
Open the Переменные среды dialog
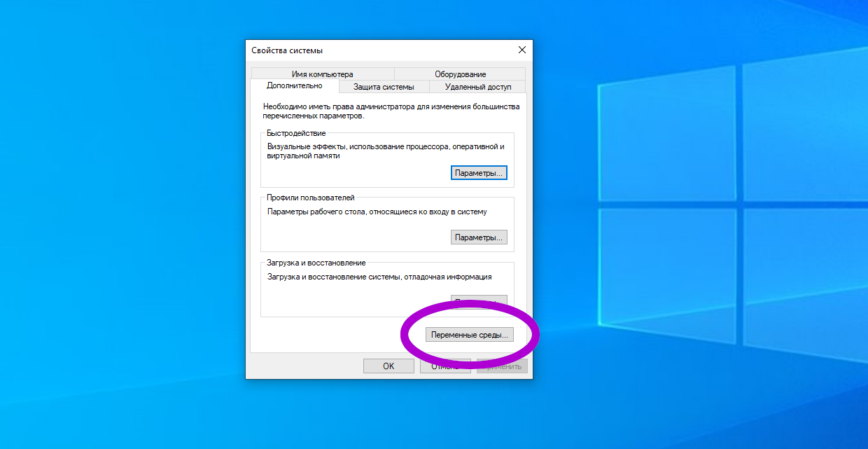470,335
